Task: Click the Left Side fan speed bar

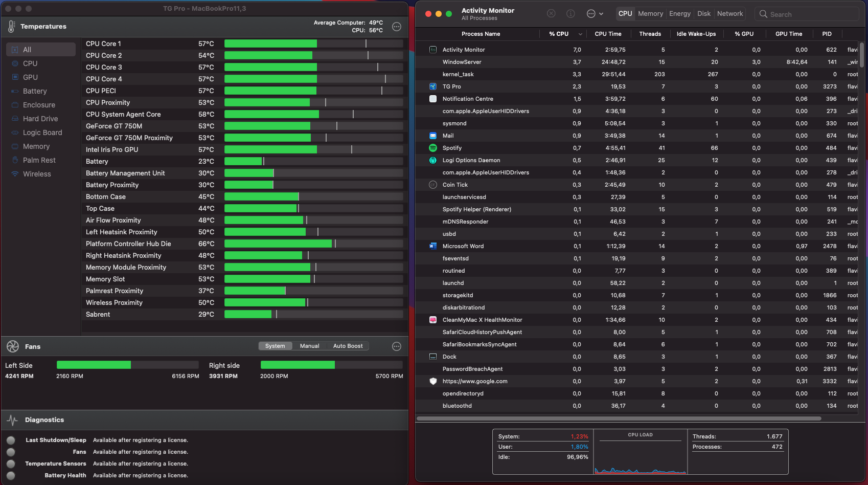Action: pyautogui.click(x=128, y=365)
